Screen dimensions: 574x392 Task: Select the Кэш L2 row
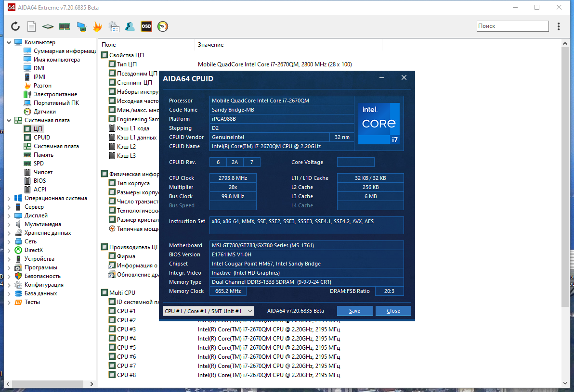[x=123, y=147]
